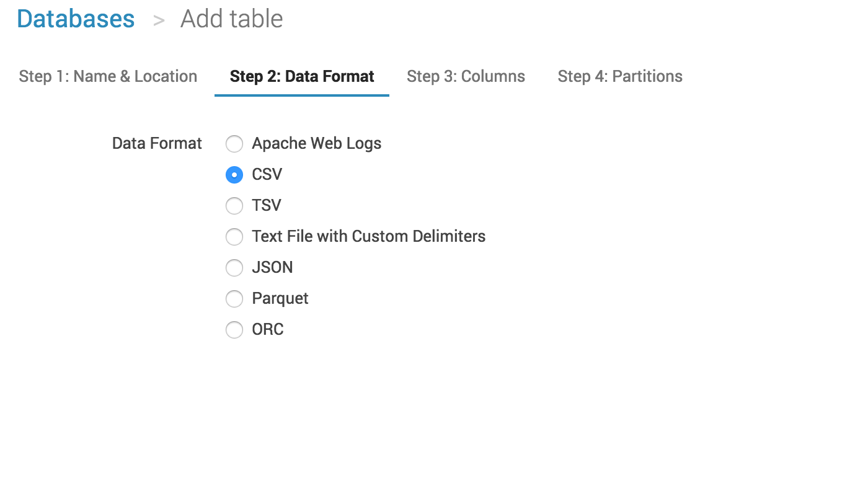
Task: Click the Add table breadcrumb title
Action: coord(231,19)
